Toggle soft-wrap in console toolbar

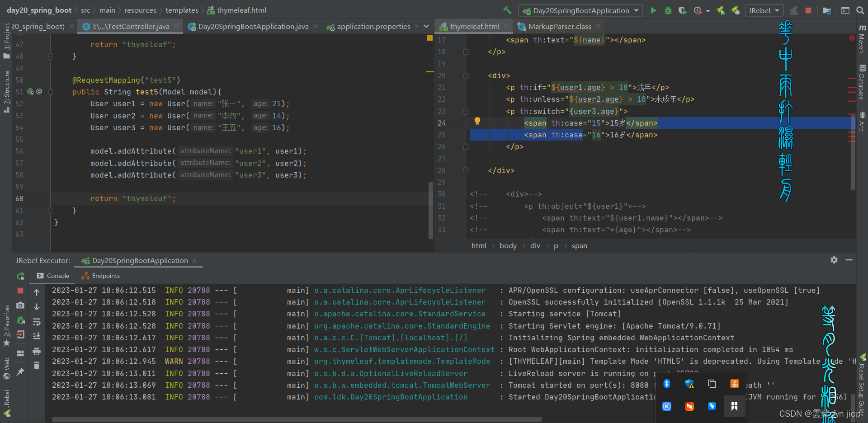coord(37,322)
